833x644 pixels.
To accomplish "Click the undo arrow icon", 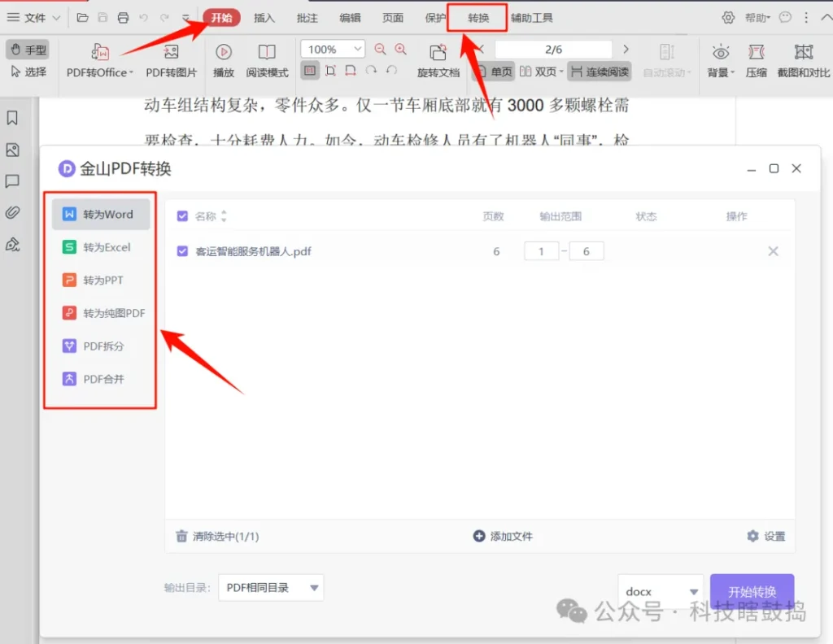I will coord(143,18).
